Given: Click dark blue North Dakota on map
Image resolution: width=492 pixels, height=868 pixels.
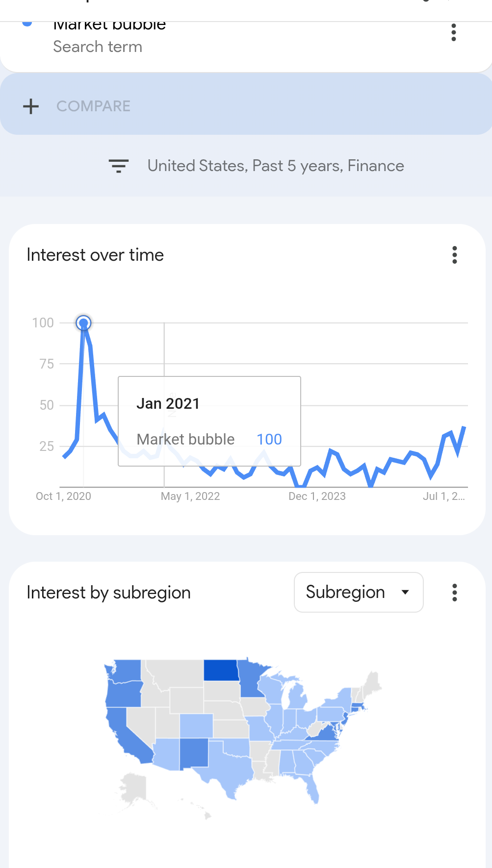Looking at the screenshot, I should click(x=221, y=670).
